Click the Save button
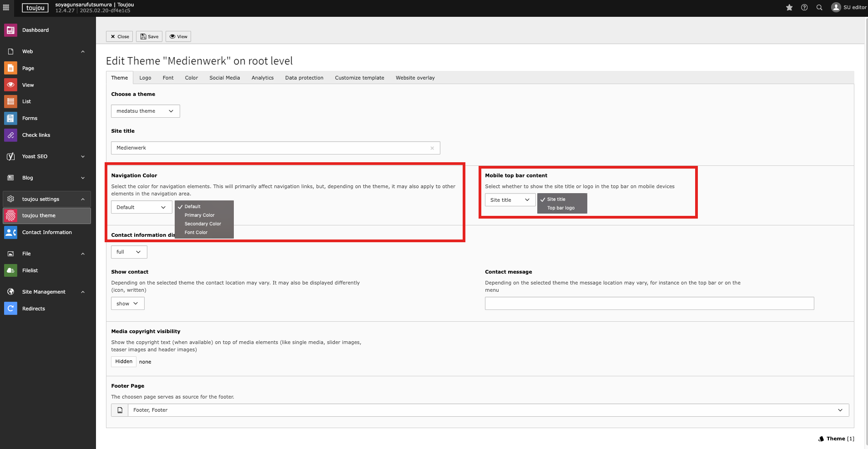Screen dimensions: 868x449 pyautogui.click(x=149, y=36)
